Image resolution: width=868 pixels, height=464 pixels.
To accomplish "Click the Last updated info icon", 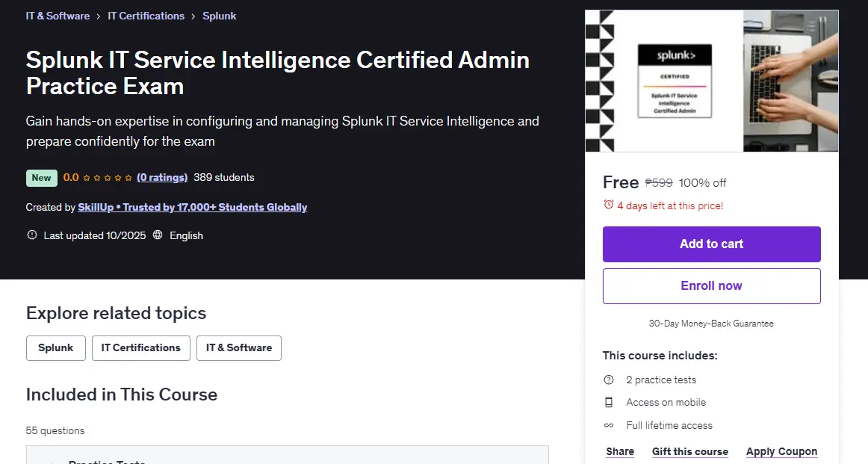I will pyautogui.click(x=32, y=235).
